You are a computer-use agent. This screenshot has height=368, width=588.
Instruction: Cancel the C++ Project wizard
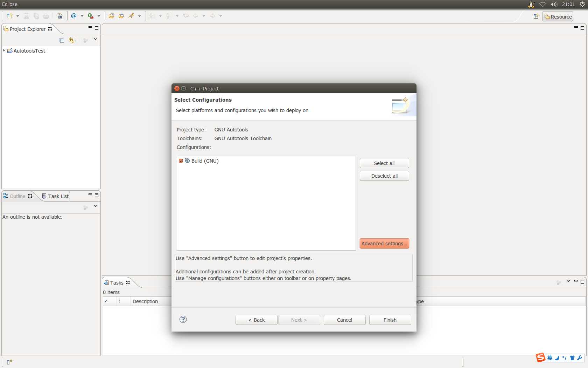pyautogui.click(x=345, y=320)
